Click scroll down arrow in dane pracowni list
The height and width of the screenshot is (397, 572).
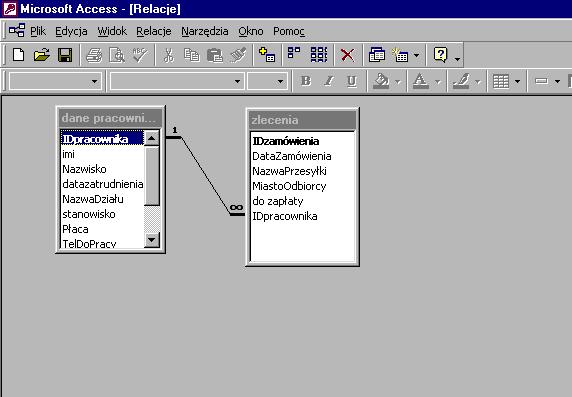click(151, 240)
